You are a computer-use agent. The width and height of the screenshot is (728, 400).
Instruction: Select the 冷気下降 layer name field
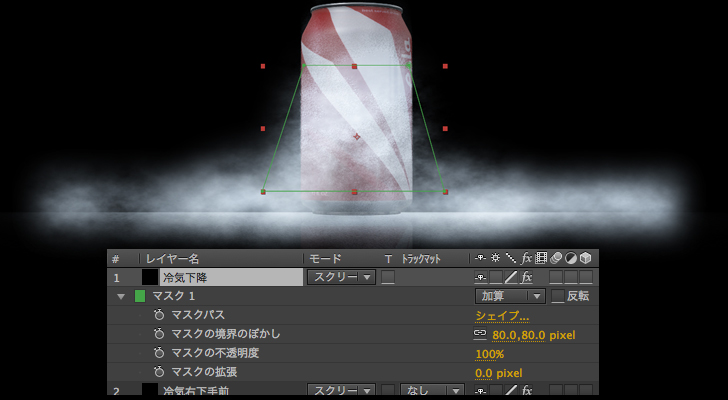tap(231, 277)
